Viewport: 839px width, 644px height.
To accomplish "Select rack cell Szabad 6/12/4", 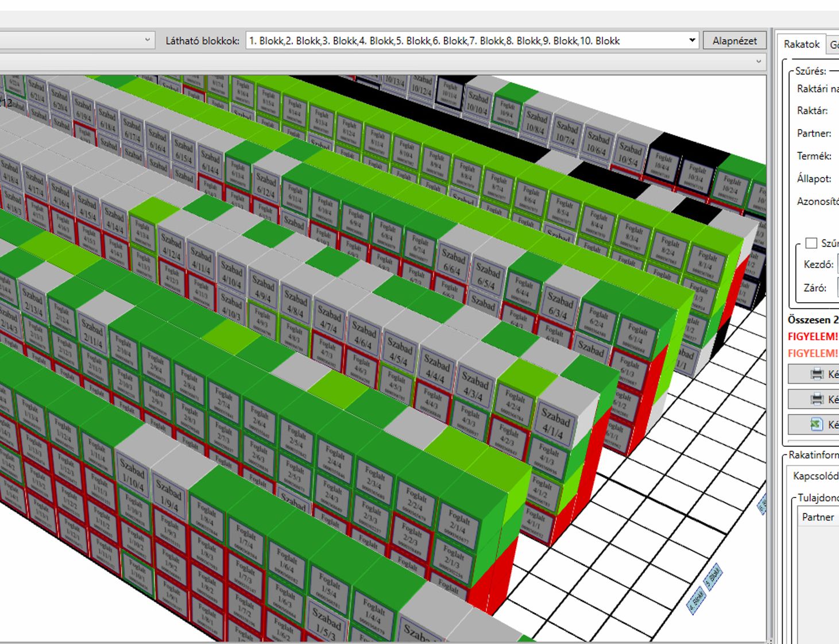I will click(x=266, y=184).
